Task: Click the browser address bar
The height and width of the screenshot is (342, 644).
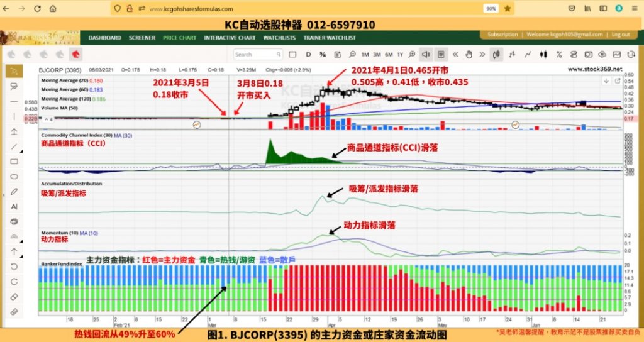Action: click(x=312, y=9)
